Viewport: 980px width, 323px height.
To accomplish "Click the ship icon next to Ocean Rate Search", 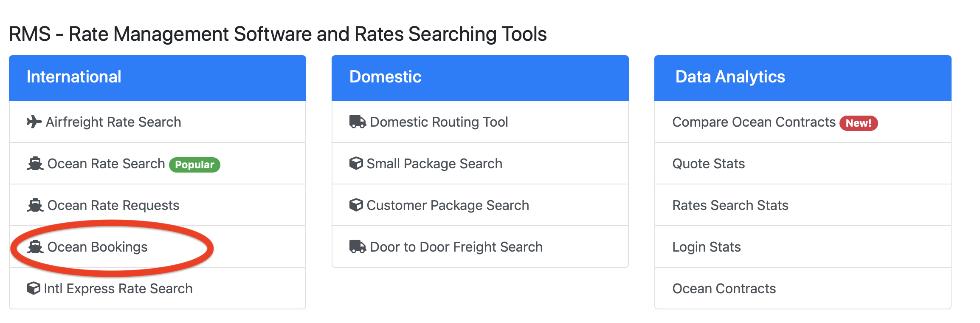I will 35,164.
